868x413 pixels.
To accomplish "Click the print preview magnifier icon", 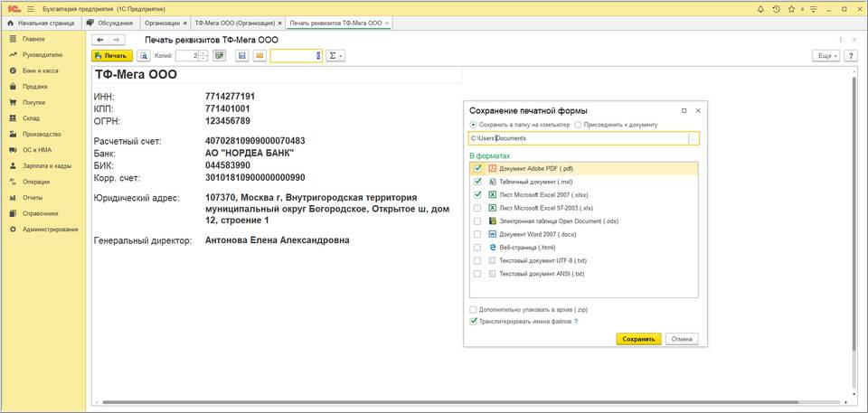I will 143,56.
